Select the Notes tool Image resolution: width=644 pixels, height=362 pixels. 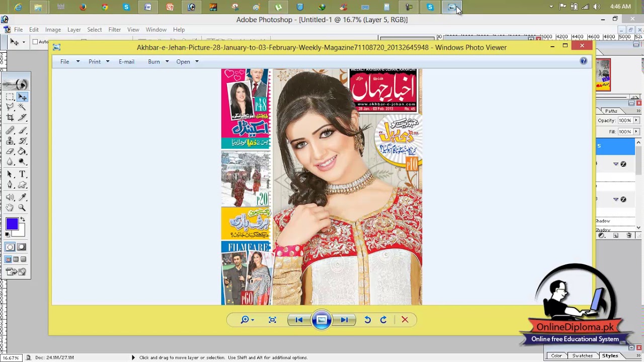pyautogui.click(x=10, y=197)
